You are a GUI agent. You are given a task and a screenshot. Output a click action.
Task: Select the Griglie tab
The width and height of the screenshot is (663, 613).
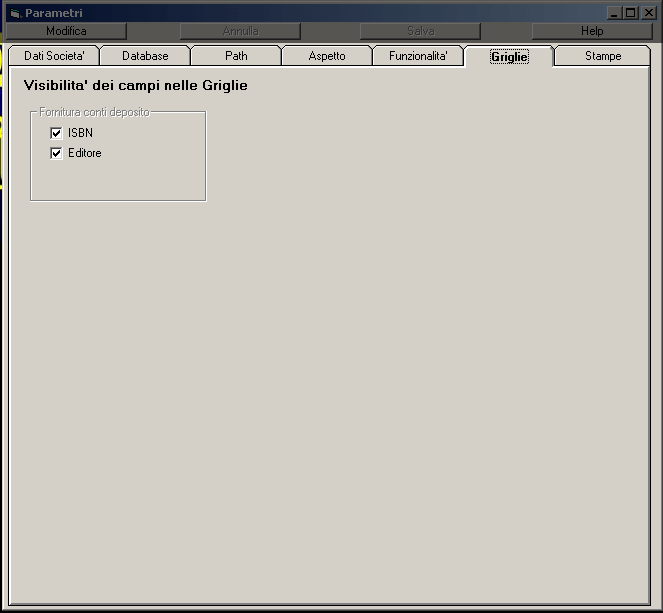(x=509, y=56)
